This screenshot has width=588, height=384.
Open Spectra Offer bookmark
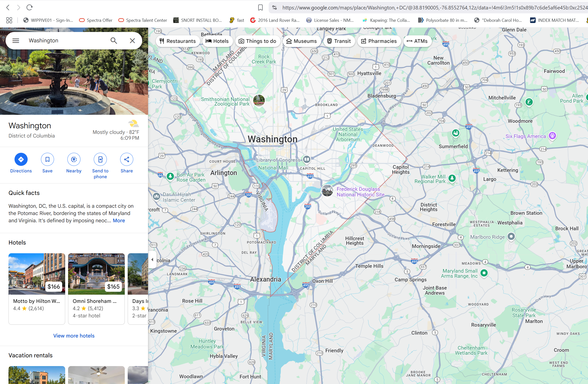click(x=96, y=20)
